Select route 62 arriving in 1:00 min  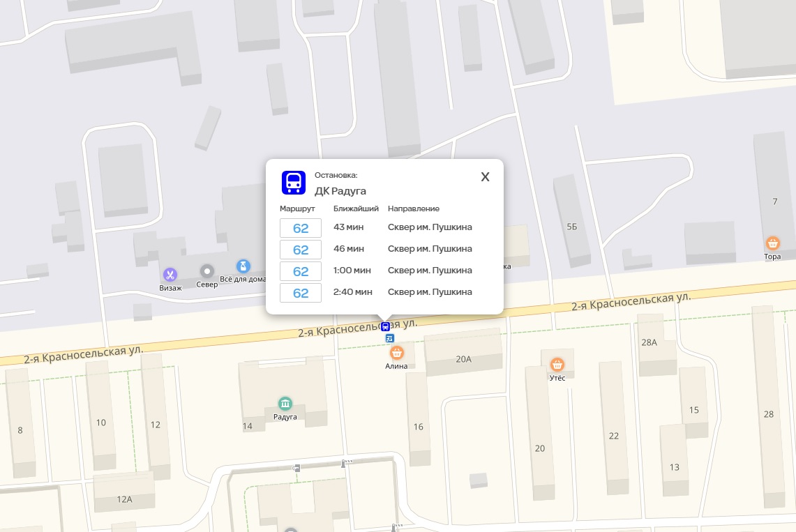point(301,271)
